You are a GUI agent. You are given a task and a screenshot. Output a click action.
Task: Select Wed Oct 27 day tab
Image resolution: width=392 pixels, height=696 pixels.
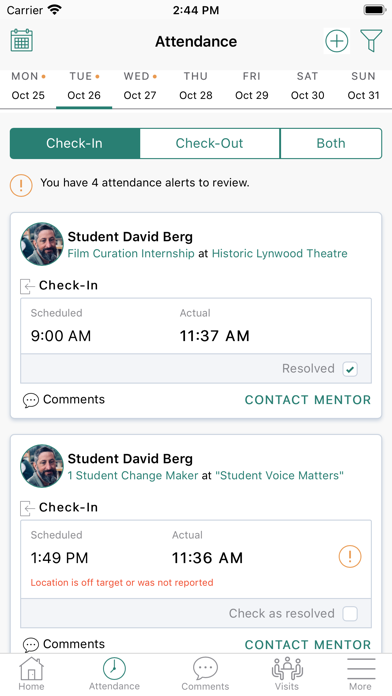[x=140, y=86]
